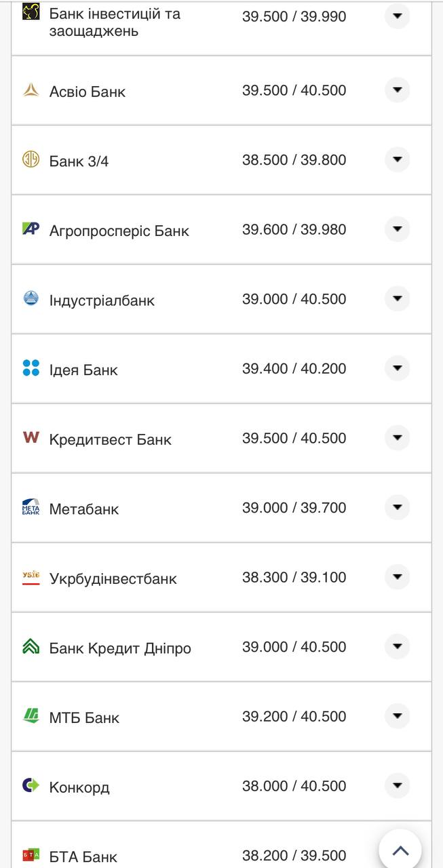443x868 pixels.
Task: Open the Метабанк dropdown arrow
Action: click(397, 507)
